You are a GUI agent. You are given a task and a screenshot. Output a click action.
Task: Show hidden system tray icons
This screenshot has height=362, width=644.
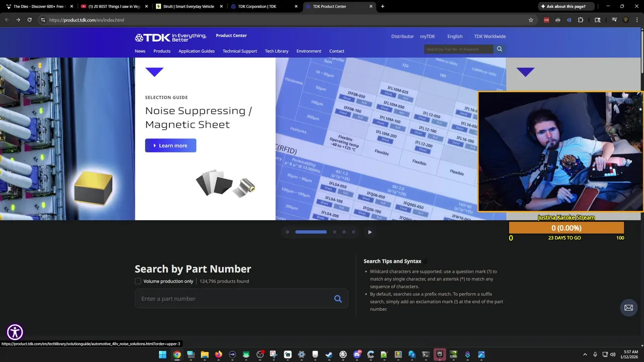click(x=585, y=354)
